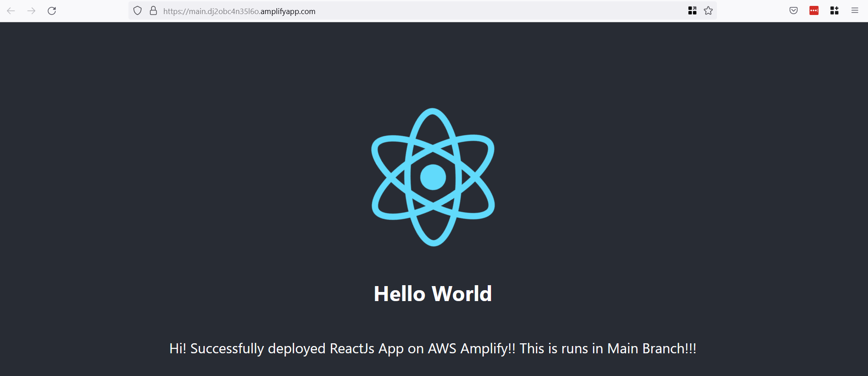Open the extensions grid icon in toolbar
This screenshot has height=376, width=868.
834,11
